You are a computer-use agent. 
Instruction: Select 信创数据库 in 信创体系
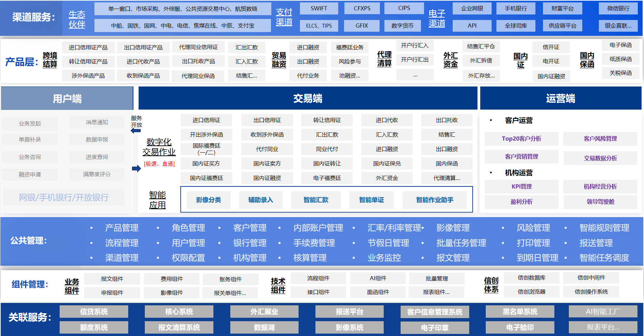coord(531,277)
